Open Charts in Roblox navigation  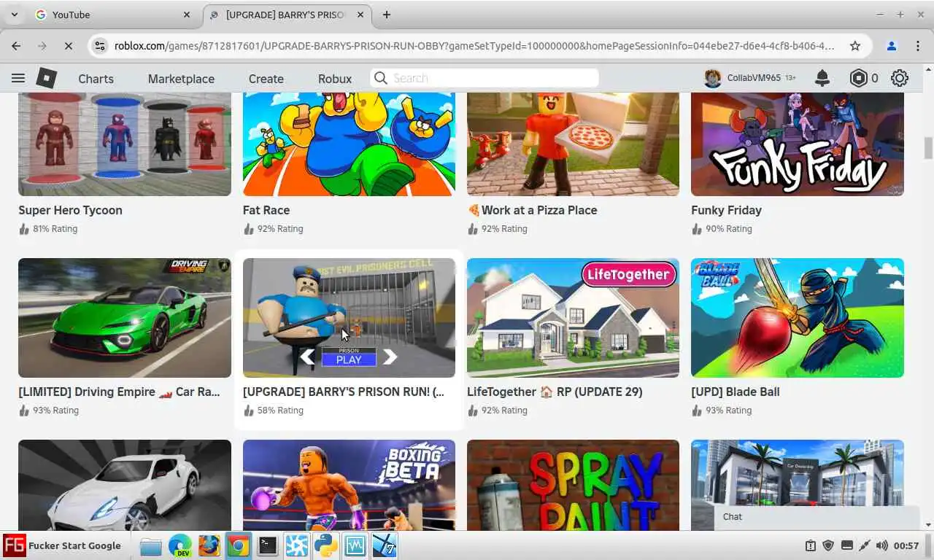(x=96, y=79)
